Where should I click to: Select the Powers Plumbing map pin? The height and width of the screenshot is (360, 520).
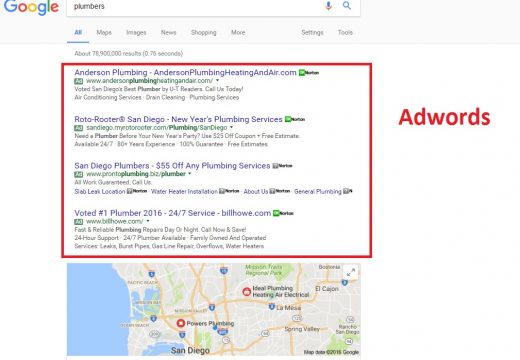181,323
